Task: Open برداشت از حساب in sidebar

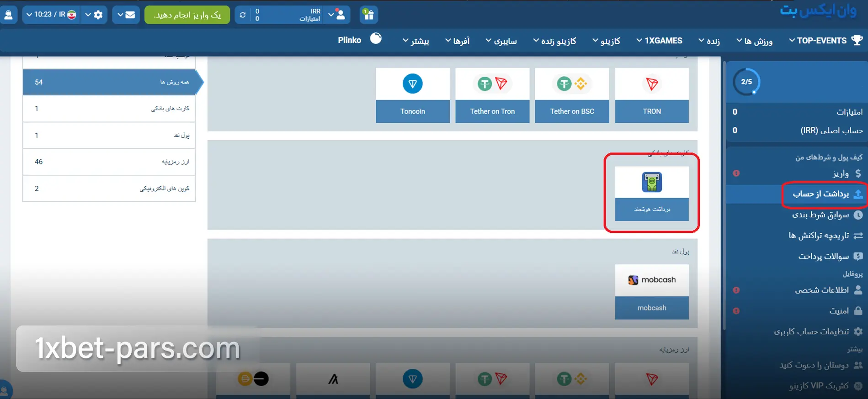Action: point(820,194)
